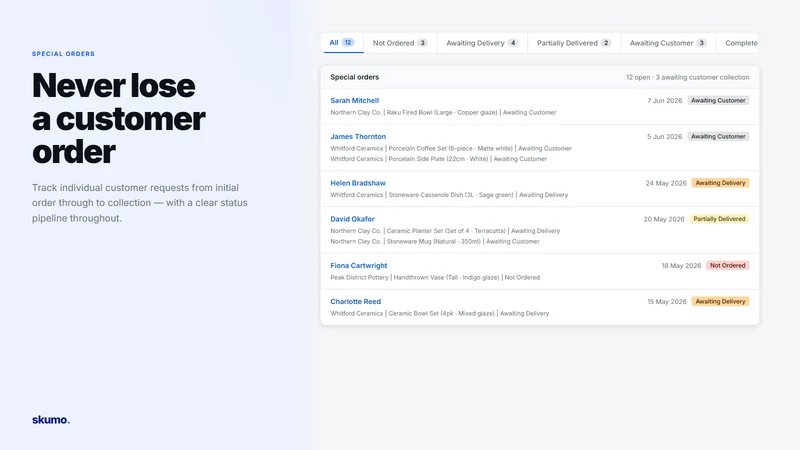Click the Stoneware Casserole Dish item line
Viewport: 800px width, 450px height.
coord(449,195)
